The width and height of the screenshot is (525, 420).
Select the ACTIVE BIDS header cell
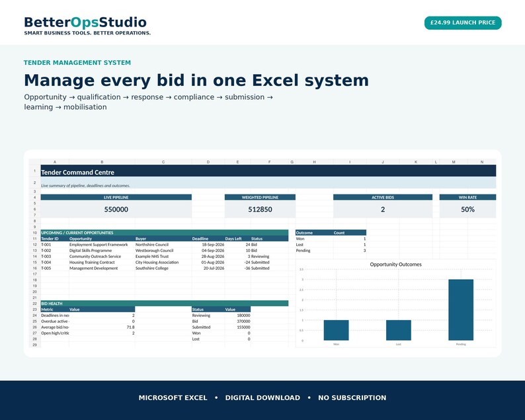(383, 197)
